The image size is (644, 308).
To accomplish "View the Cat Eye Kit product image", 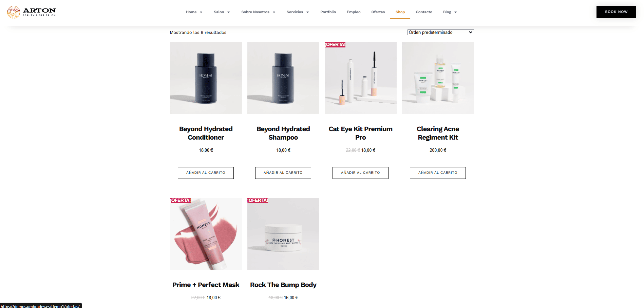I will 361,78.
